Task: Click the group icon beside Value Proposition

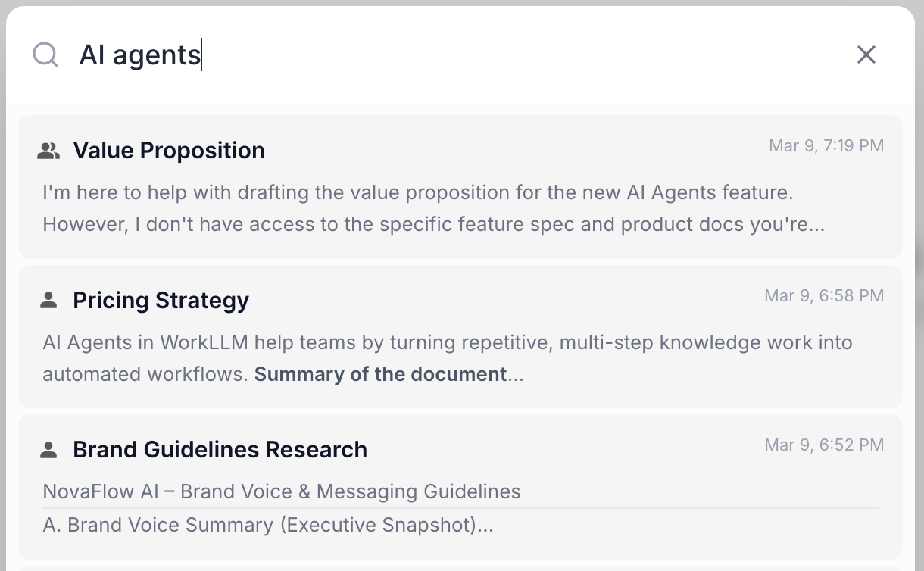Action: [x=48, y=151]
